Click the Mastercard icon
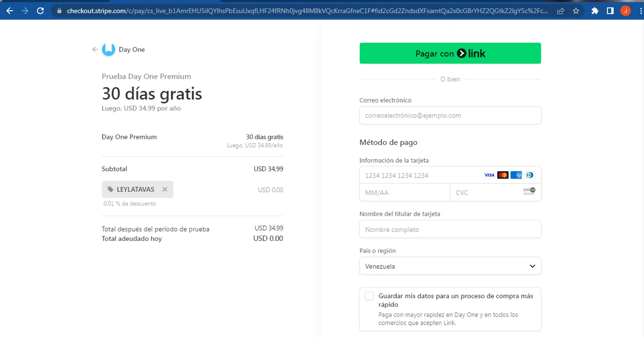Viewport: 644px width, 338px height. [x=503, y=175]
